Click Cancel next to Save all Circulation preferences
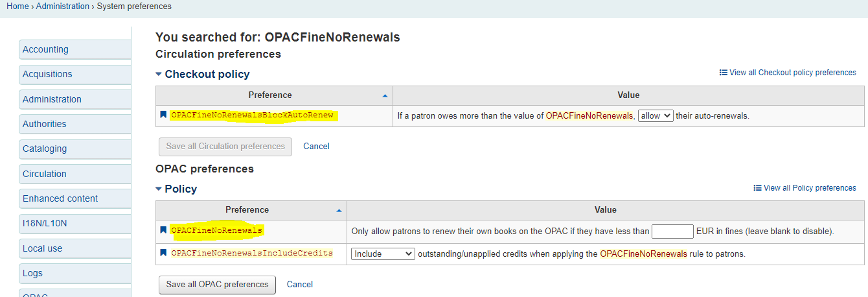Screen dimensions: 868x297 click(316, 147)
